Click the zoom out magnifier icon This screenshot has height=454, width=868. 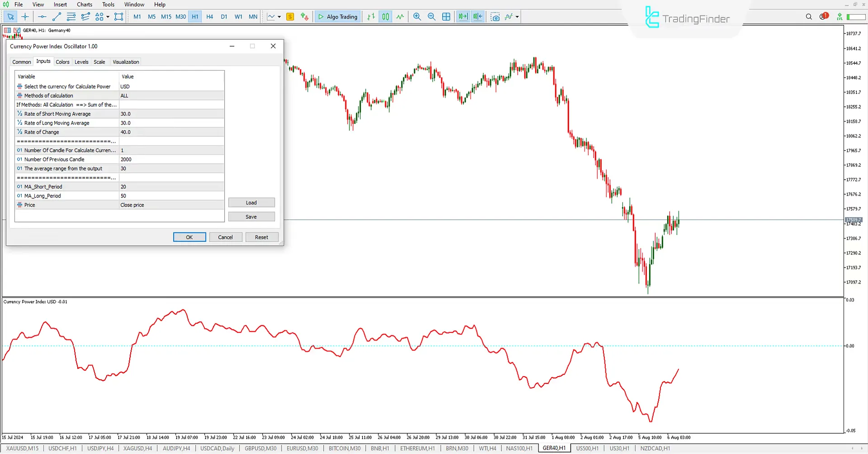(431, 17)
